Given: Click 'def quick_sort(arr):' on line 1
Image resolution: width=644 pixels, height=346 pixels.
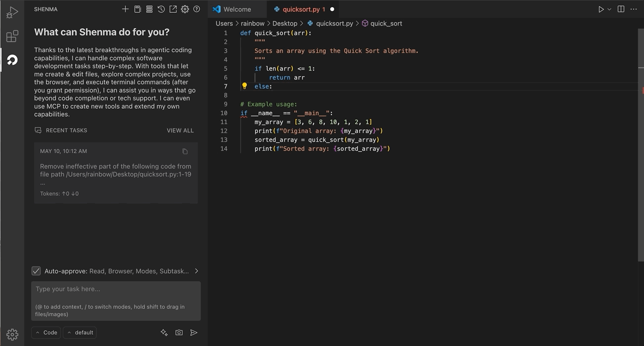Looking at the screenshot, I should [276, 33].
